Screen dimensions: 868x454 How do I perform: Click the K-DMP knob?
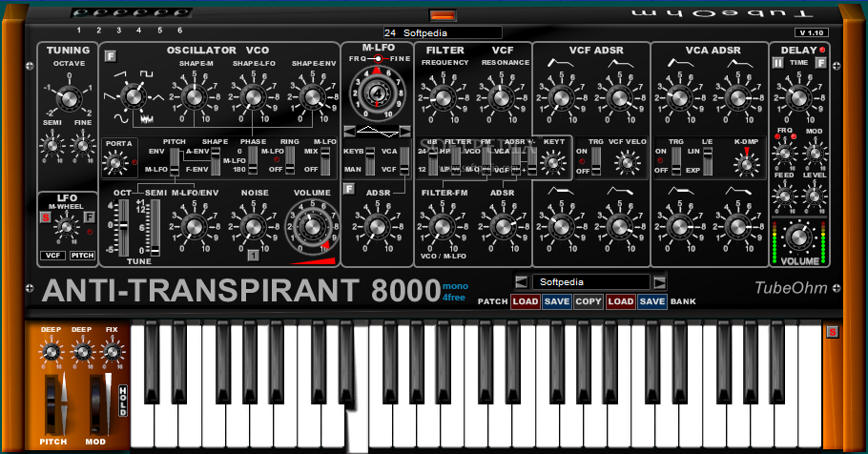pyautogui.click(x=746, y=163)
